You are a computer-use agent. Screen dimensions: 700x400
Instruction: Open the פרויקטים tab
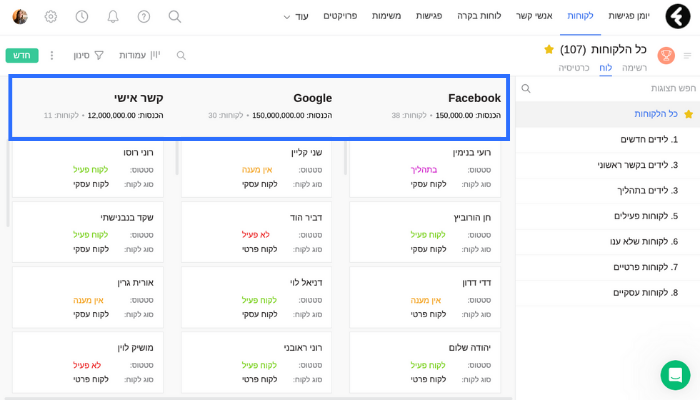point(340,16)
